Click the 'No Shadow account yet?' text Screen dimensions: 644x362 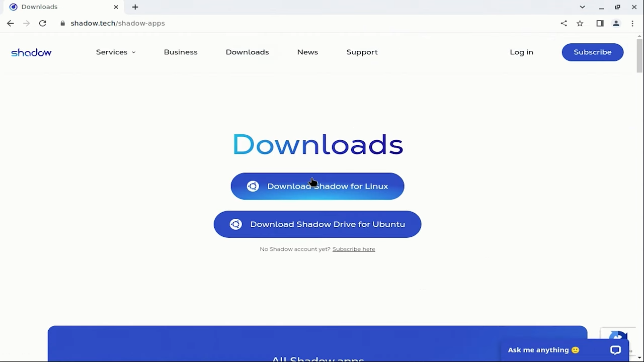(295, 249)
